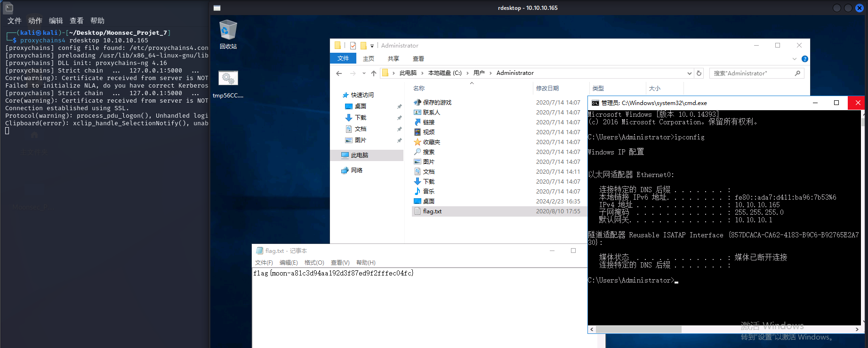
Task: Open Kali terminal 动作 menu
Action: point(35,21)
